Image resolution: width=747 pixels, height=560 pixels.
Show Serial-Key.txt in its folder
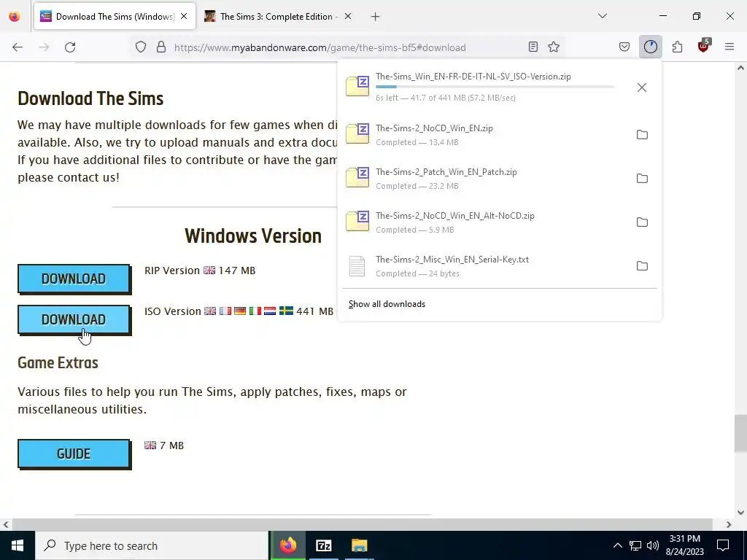click(642, 266)
